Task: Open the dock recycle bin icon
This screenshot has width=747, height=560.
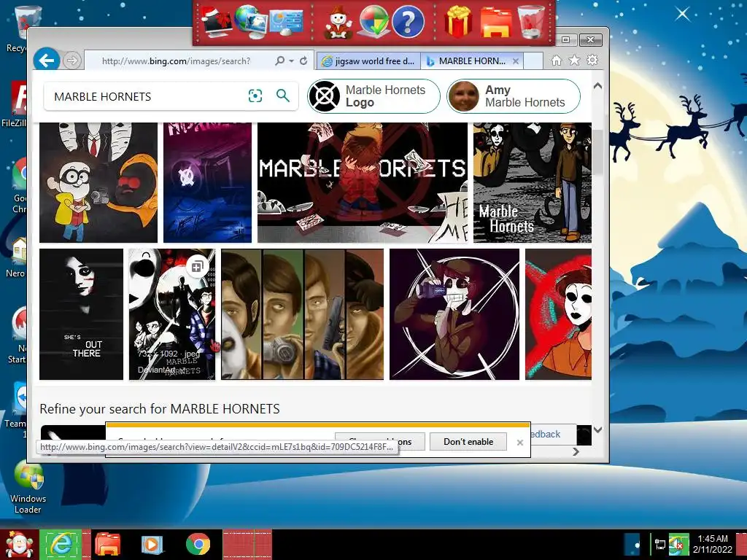Action: pos(531,22)
